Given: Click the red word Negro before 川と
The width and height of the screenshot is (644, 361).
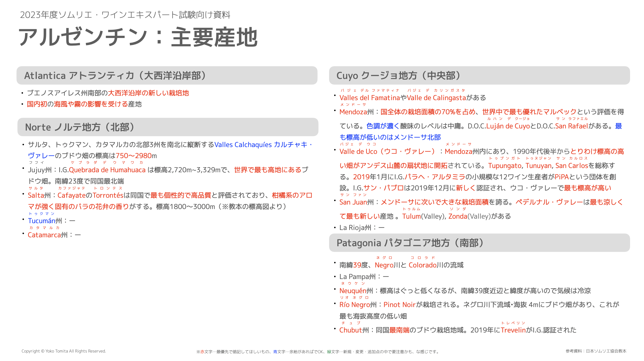Looking at the screenshot, I should click(x=384, y=265).
